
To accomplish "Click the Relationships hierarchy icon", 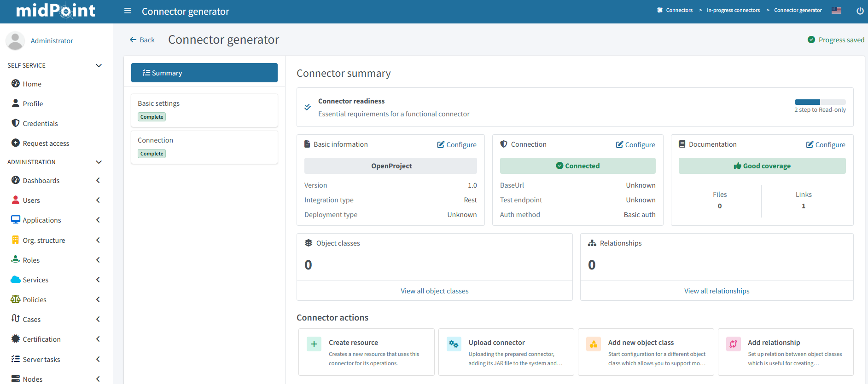I will [x=592, y=243].
